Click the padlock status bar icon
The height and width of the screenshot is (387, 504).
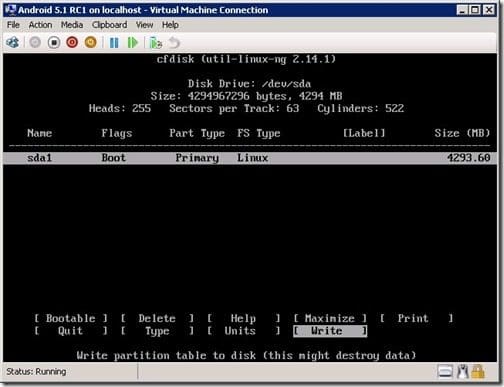pyautogui.click(x=478, y=371)
